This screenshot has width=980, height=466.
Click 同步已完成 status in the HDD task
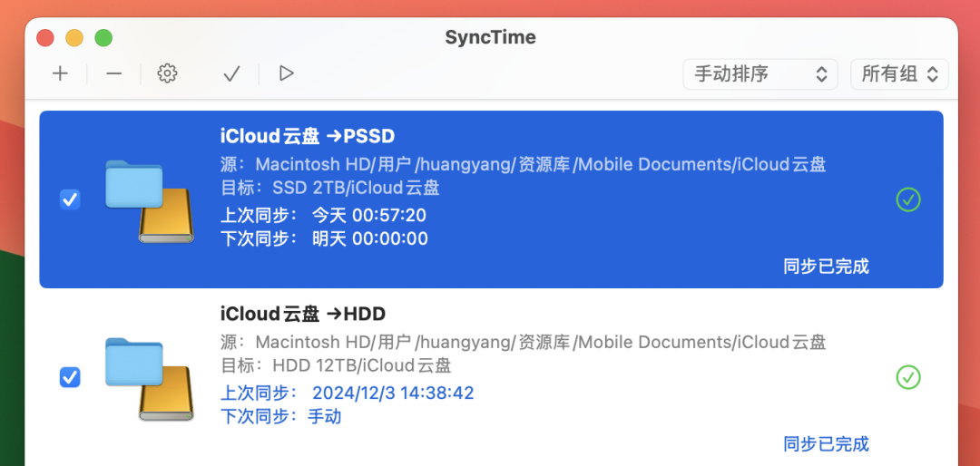pyautogui.click(x=827, y=444)
